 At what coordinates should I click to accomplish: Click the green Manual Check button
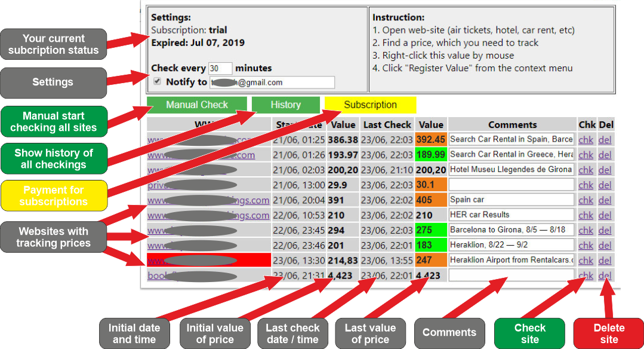[x=197, y=105]
